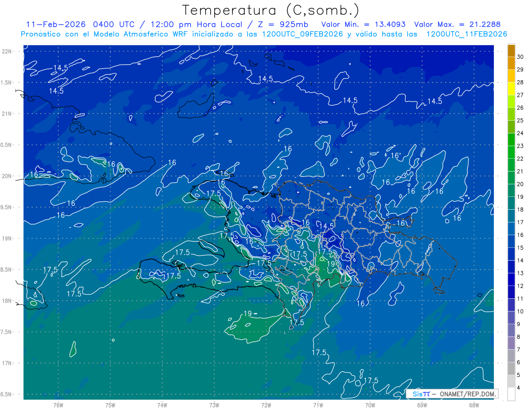Click the 21 label on color scale
The image size is (532, 411).
coord(520,171)
